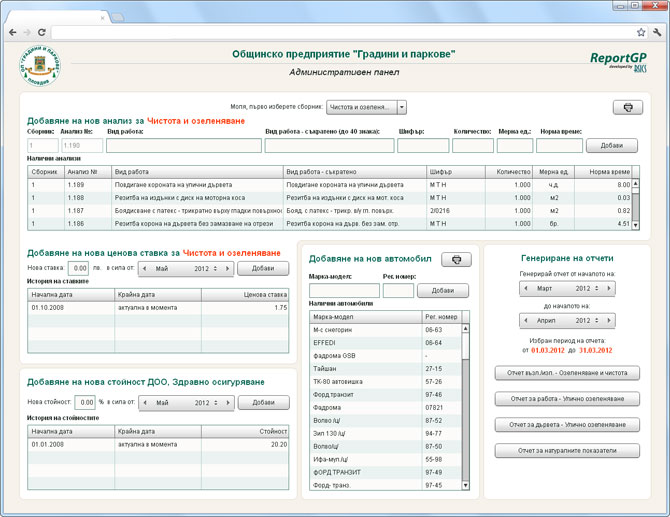Adjust year spinner in Април 2012 picker

point(597,320)
